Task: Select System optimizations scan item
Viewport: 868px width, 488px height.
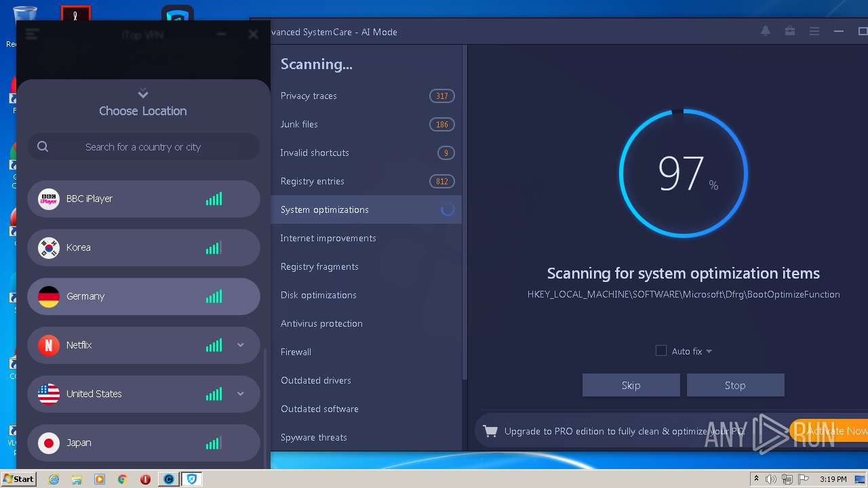Action: (366, 209)
